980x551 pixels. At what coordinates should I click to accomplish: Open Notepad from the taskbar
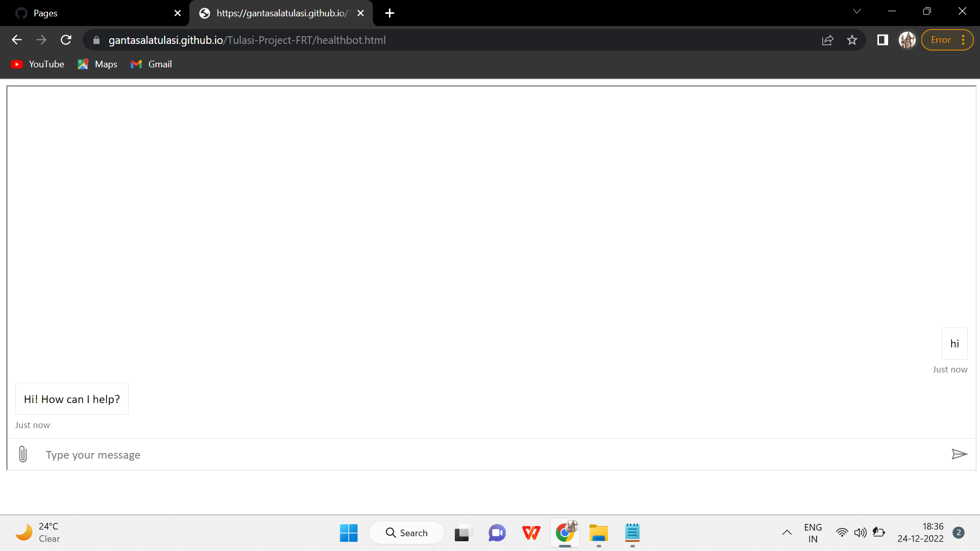tap(632, 533)
